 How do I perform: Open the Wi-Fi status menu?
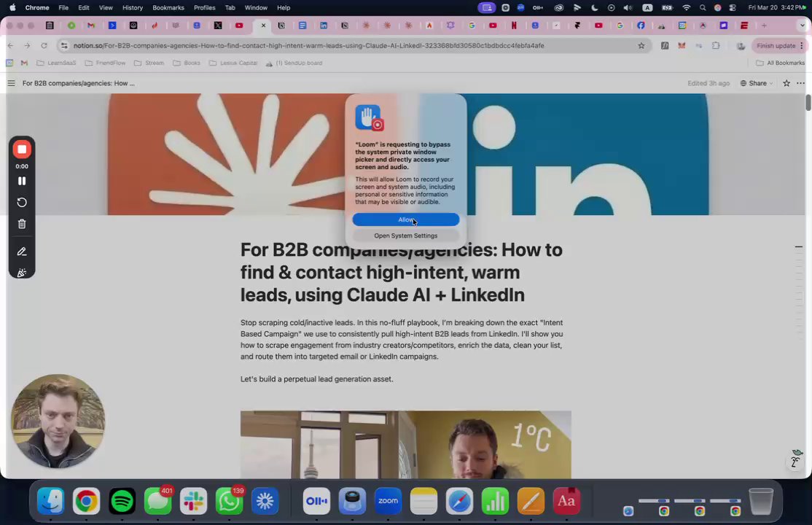pyautogui.click(x=687, y=8)
